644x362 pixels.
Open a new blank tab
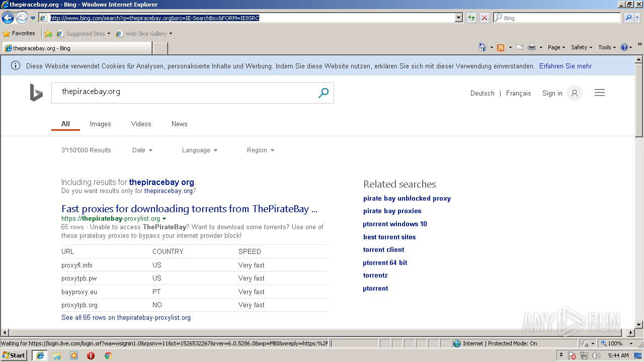point(160,48)
